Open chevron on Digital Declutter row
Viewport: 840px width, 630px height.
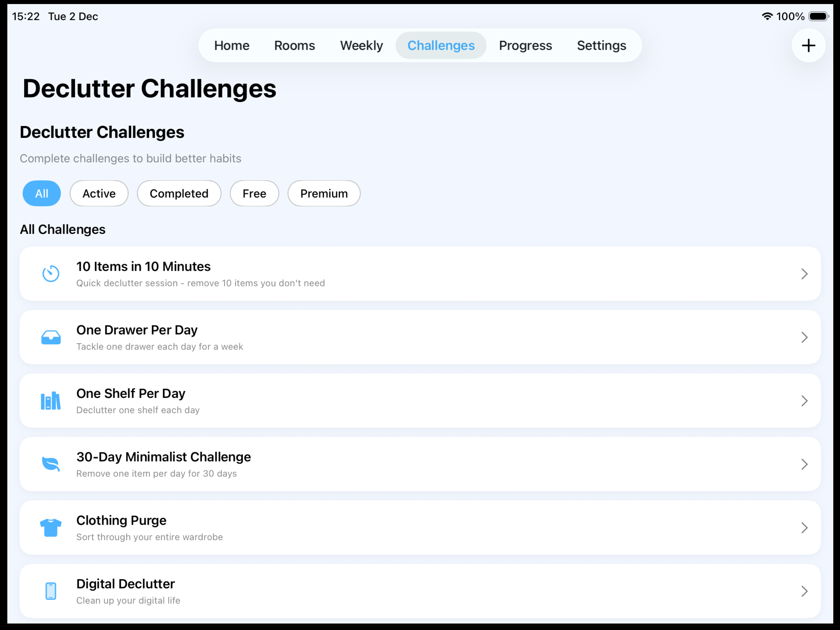pyautogui.click(x=804, y=591)
